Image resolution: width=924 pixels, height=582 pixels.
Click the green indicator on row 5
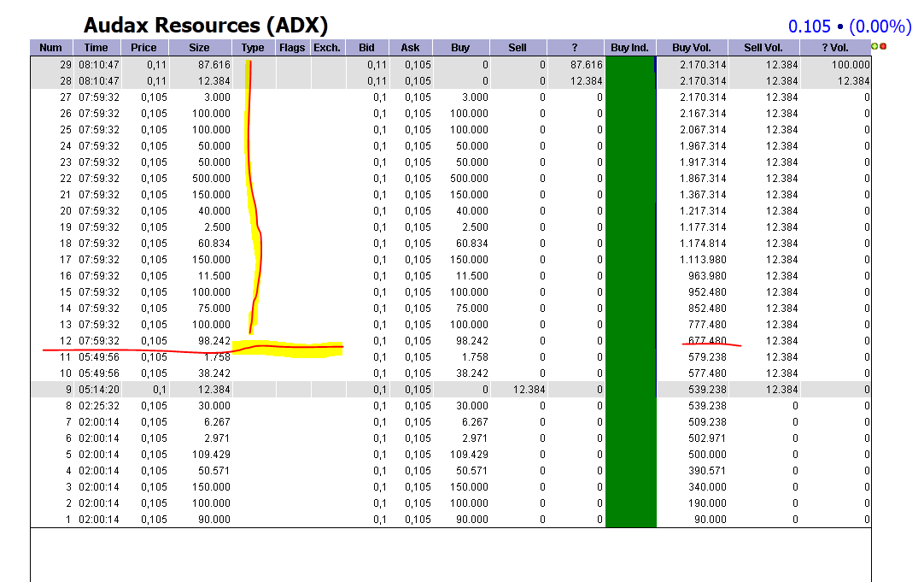[x=629, y=454]
